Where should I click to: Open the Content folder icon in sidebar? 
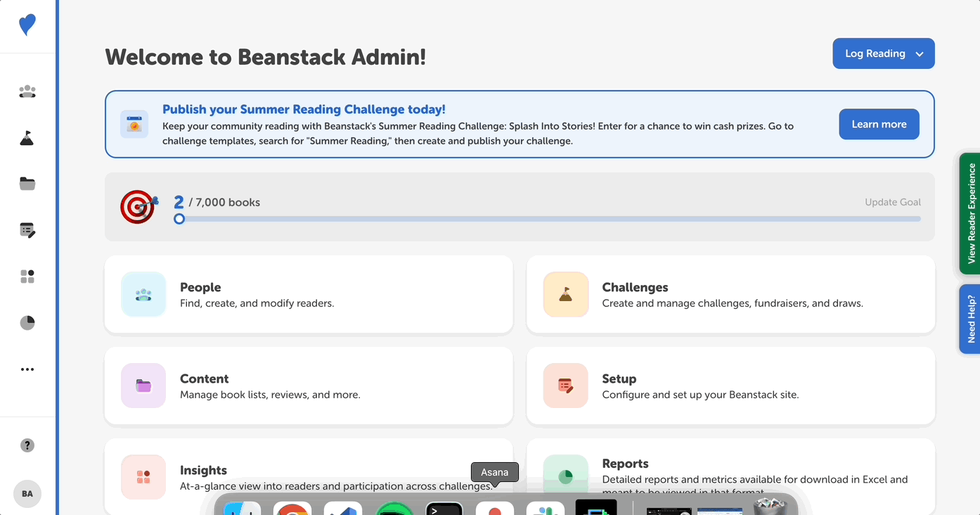tap(27, 184)
